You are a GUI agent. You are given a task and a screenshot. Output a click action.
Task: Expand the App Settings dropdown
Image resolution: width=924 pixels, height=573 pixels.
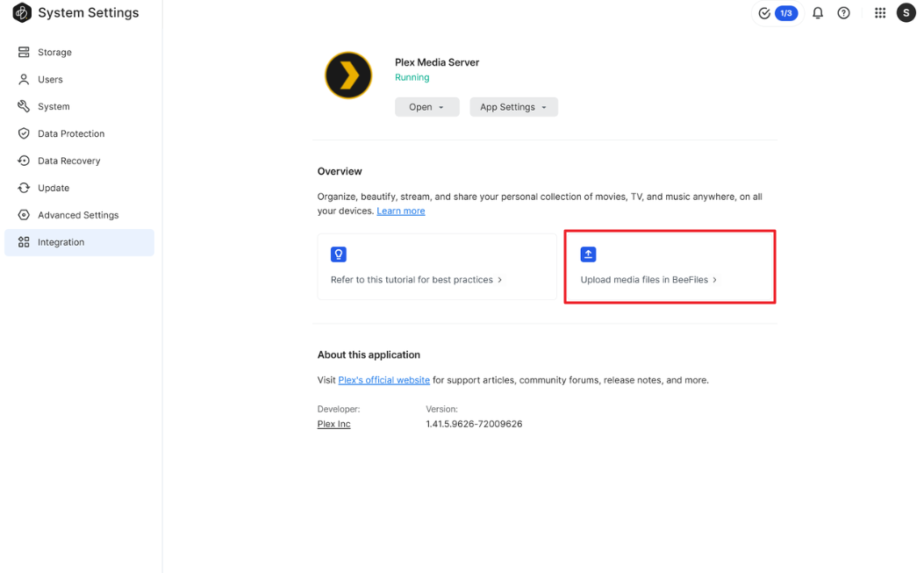513,107
